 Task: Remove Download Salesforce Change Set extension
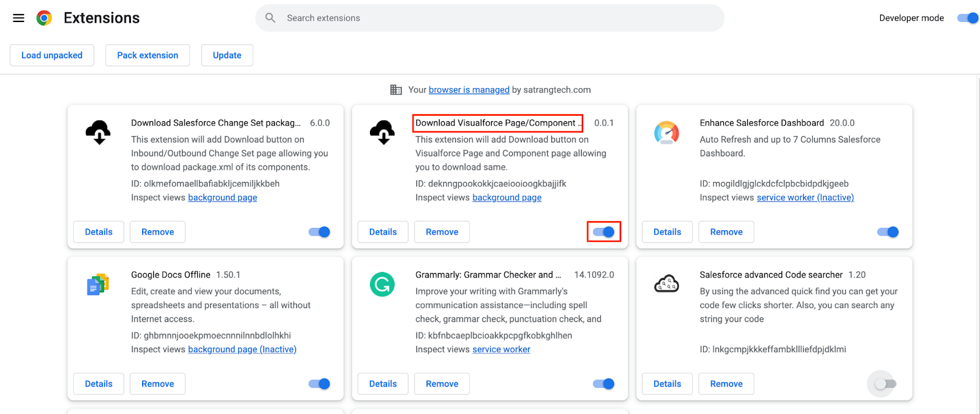(157, 232)
